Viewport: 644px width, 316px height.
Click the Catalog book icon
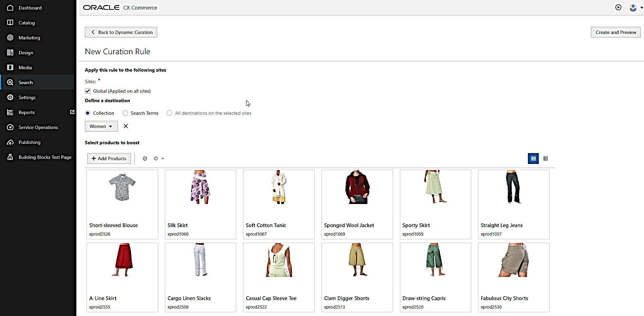click(10, 22)
